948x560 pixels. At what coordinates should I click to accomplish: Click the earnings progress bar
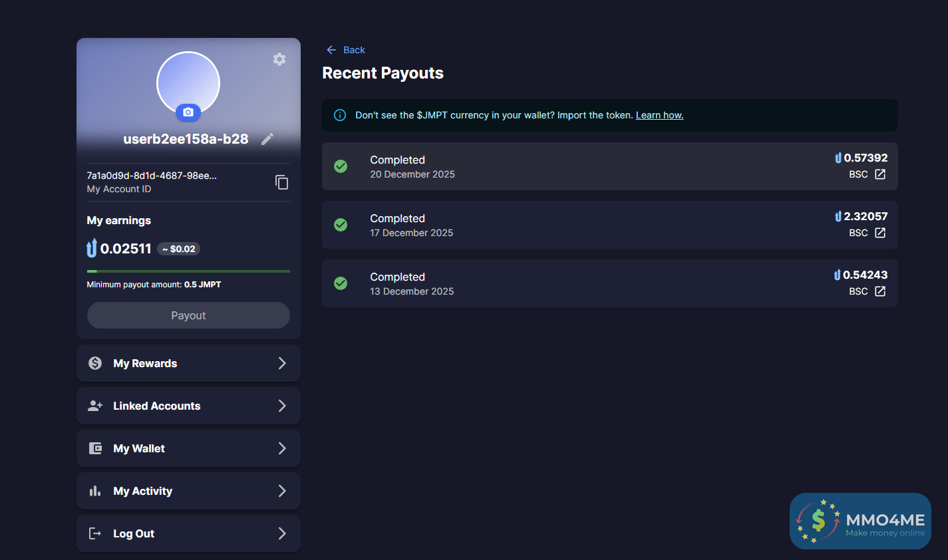[188, 271]
